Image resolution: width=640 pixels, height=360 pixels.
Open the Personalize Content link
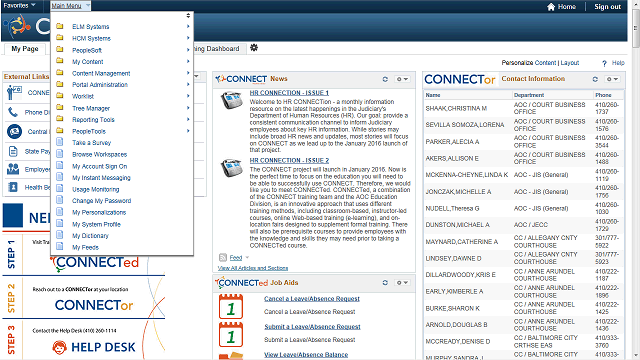tap(545, 63)
